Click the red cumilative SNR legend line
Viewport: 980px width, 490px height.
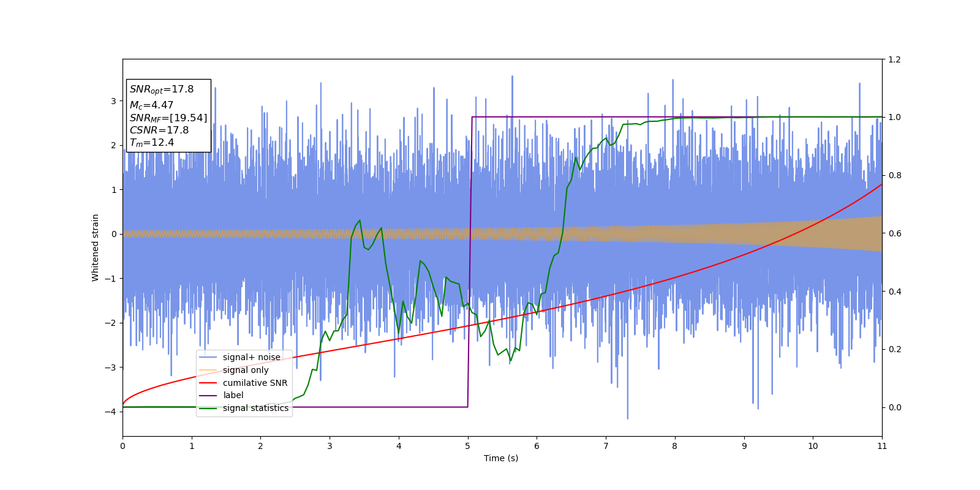[208, 383]
